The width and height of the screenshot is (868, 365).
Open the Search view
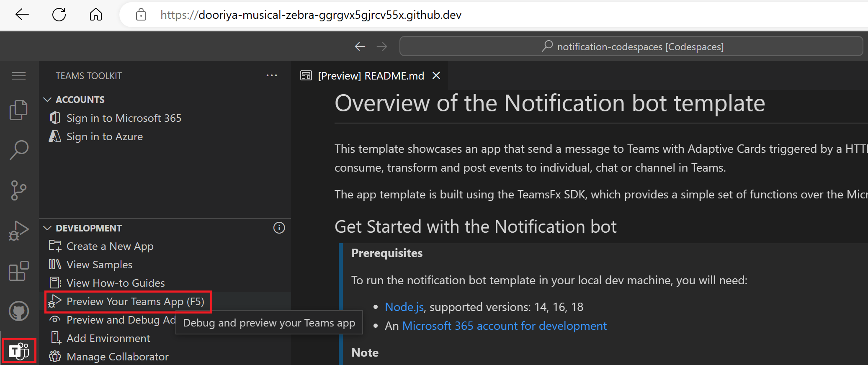(19, 150)
